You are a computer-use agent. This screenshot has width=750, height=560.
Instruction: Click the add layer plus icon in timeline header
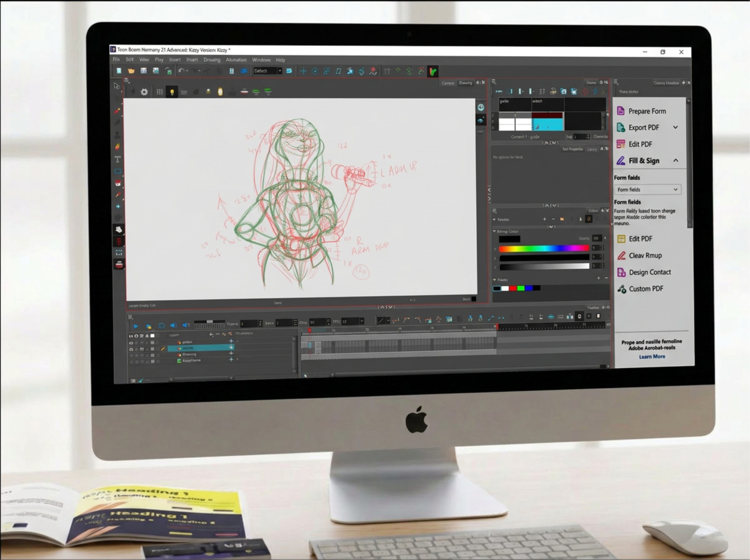211,335
